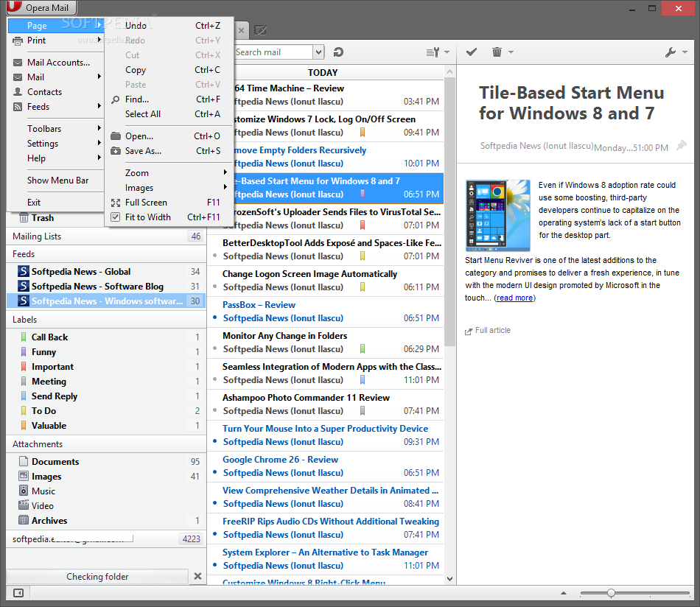
Task: Choose Save As... menu entry
Action: 169,151
